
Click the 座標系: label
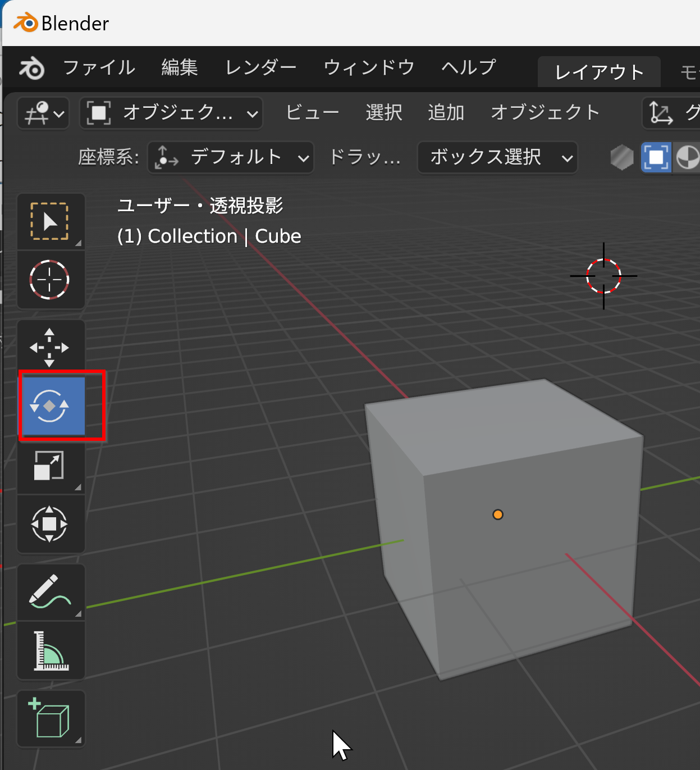coord(108,157)
